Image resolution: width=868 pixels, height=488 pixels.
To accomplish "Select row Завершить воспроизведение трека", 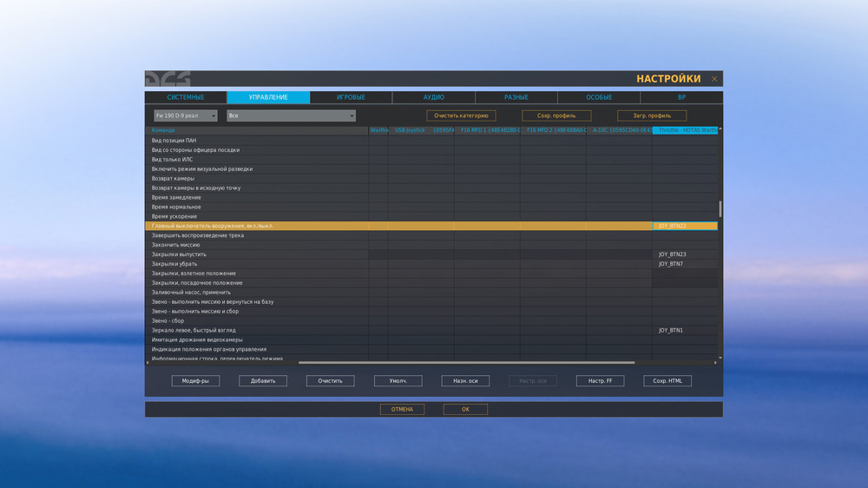I will click(431, 235).
